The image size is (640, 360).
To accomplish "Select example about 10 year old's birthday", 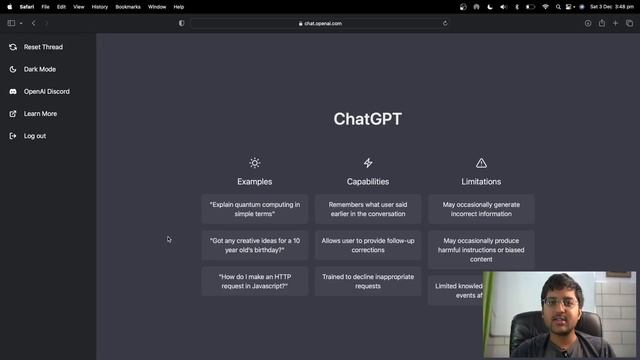I will pos(255,245).
